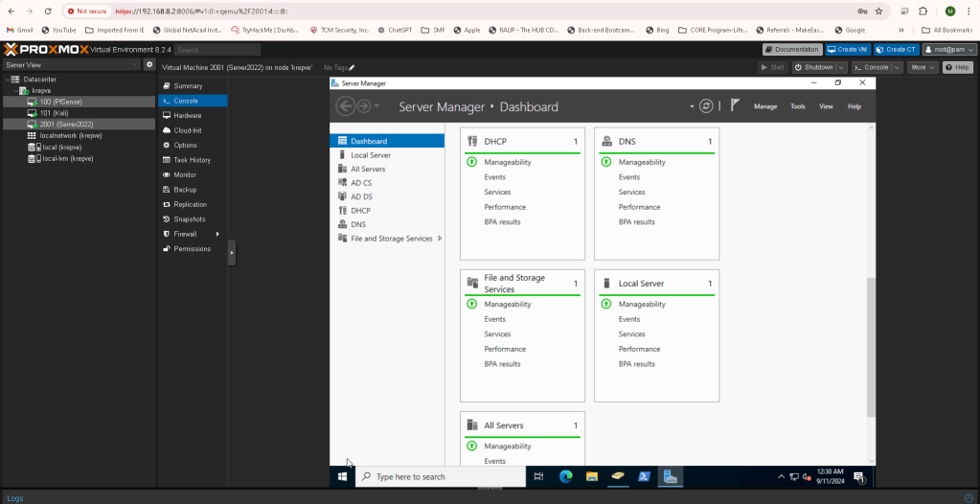Open the Manage menu in Server Manager

(765, 106)
